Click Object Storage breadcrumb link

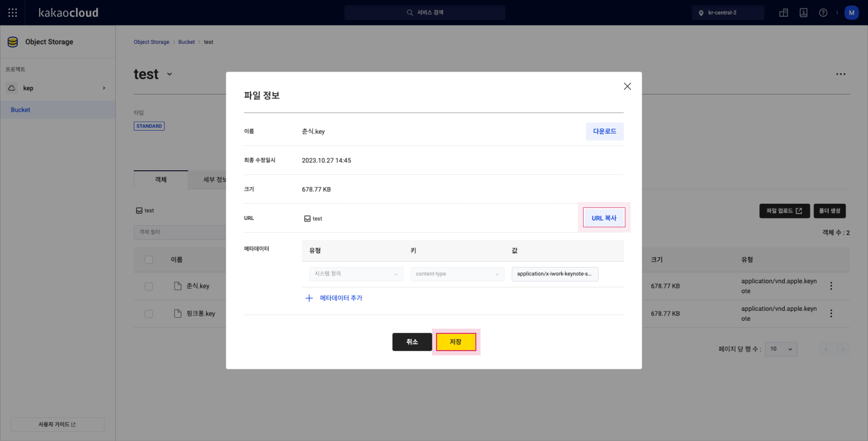[152, 42]
